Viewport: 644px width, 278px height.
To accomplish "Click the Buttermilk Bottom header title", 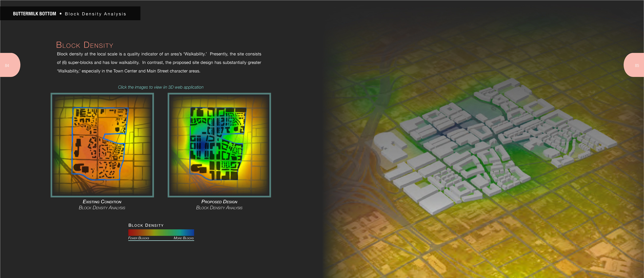I will pyautogui.click(x=35, y=14).
